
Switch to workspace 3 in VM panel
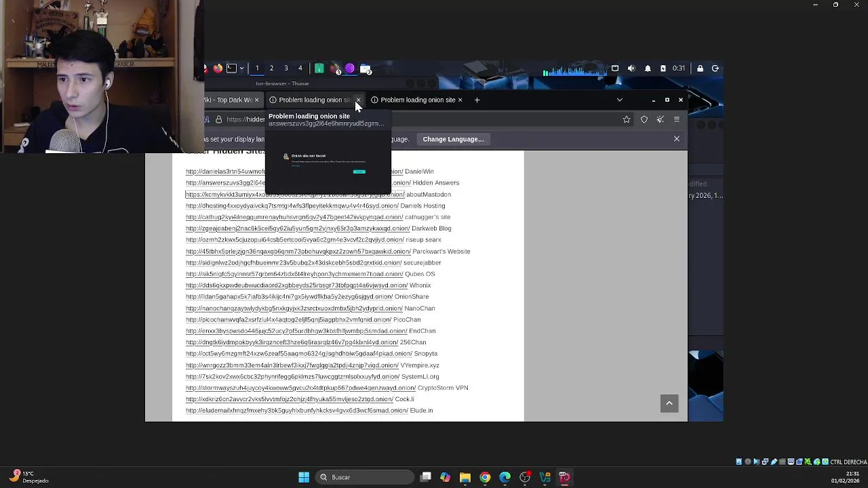[286, 68]
